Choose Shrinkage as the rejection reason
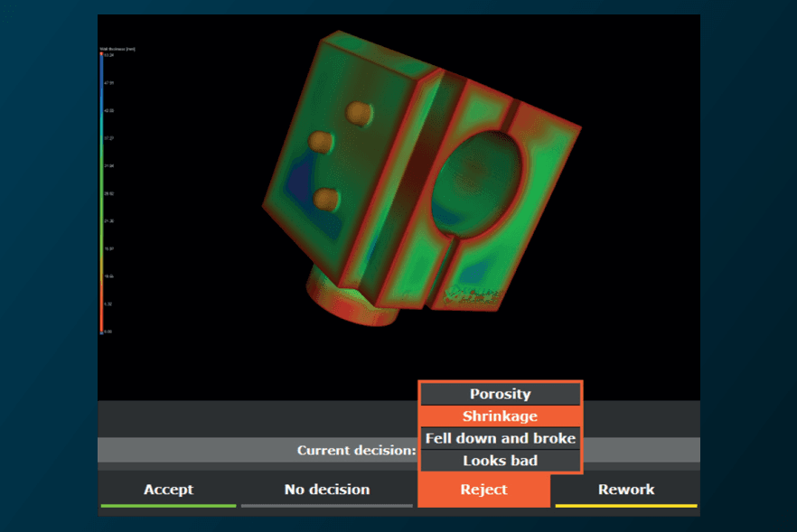The image size is (797, 532). pos(501,416)
